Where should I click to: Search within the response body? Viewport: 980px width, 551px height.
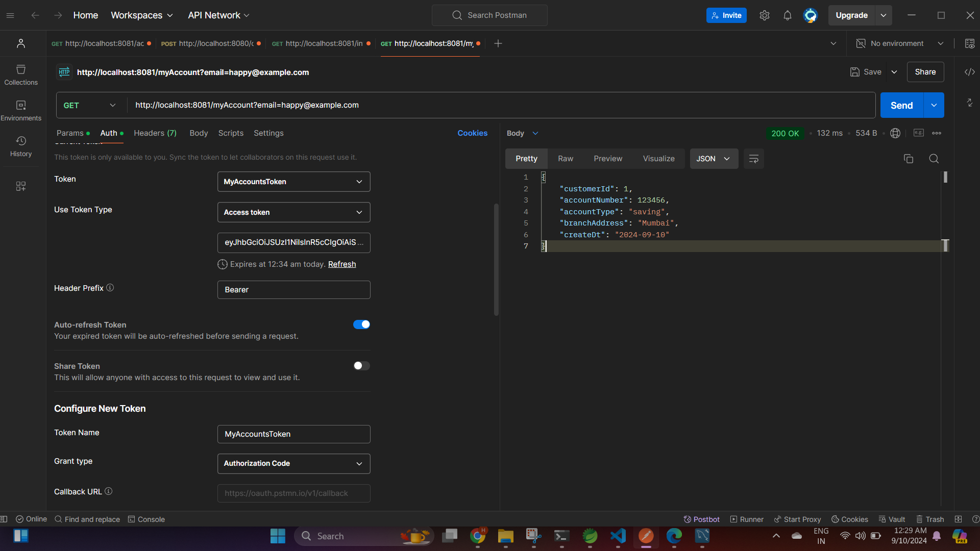click(x=934, y=159)
